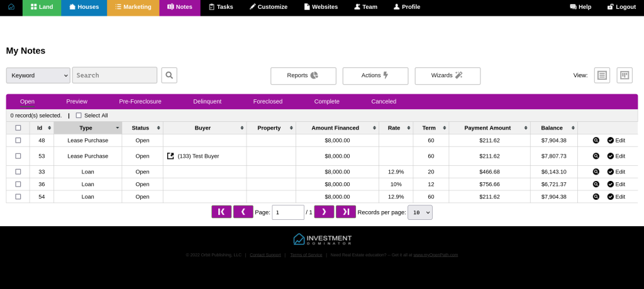Switch to card view icon
Screen dimensions: 644x289
point(624,75)
